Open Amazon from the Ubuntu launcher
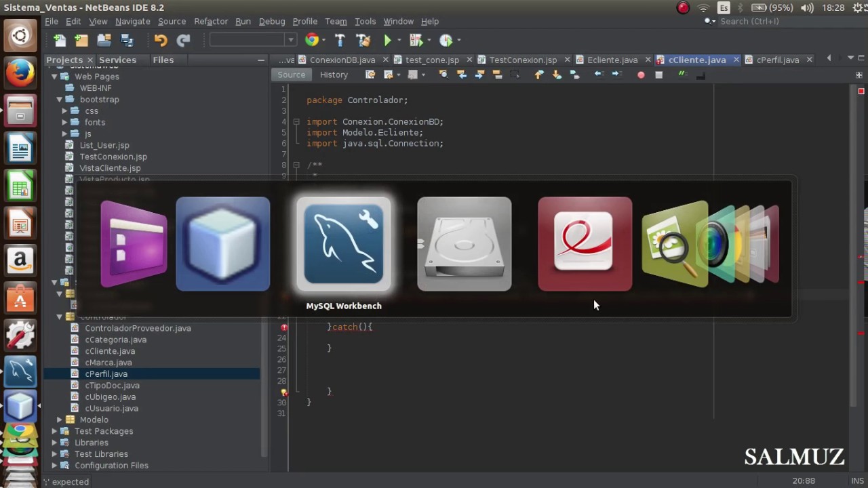Image resolution: width=868 pixels, height=488 pixels. [x=20, y=260]
